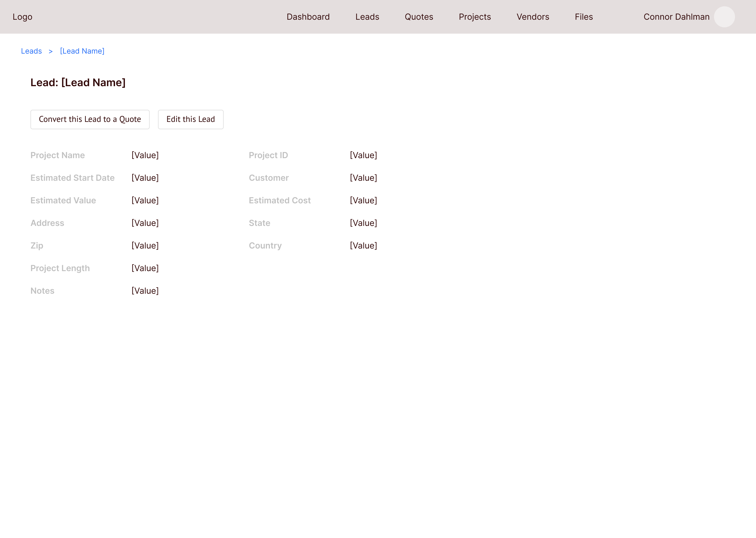Open the Quotes navigation item
Viewport: 756px width, 538px height.
pos(419,17)
